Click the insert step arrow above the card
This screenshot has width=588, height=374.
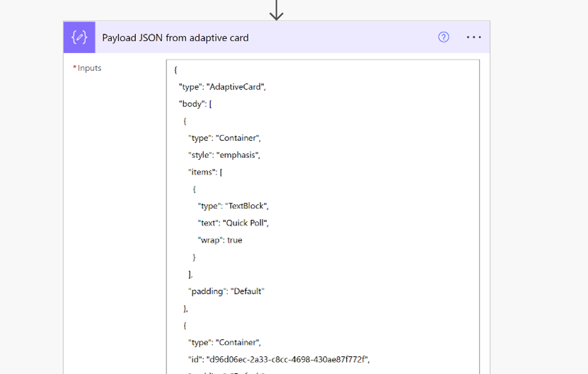(x=277, y=10)
